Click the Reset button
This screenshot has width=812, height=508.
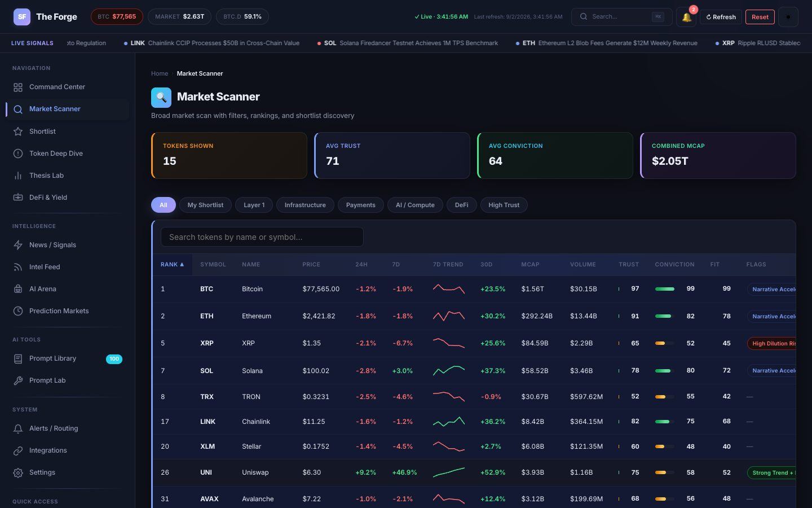pyautogui.click(x=760, y=17)
